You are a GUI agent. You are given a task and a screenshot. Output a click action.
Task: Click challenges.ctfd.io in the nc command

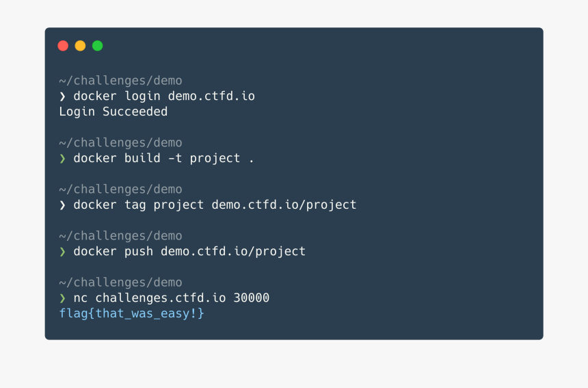pyautogui.click(x=161, y=298)
